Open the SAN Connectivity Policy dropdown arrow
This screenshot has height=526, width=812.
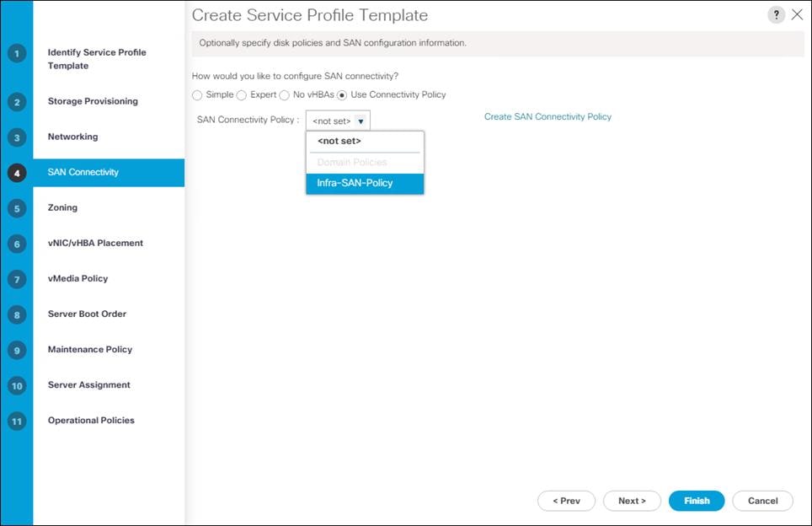click(361, 120)
